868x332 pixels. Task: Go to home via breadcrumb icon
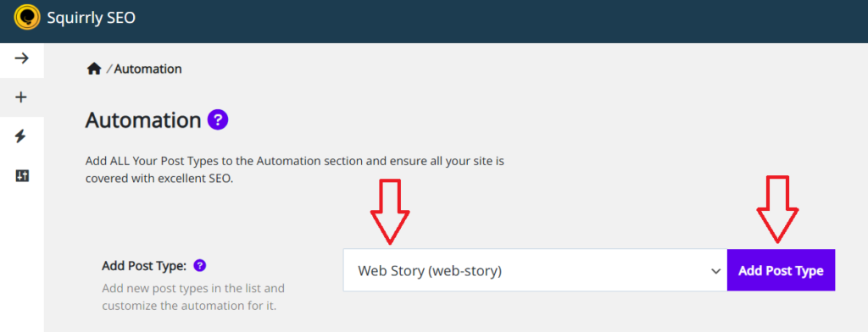point(94,69)
